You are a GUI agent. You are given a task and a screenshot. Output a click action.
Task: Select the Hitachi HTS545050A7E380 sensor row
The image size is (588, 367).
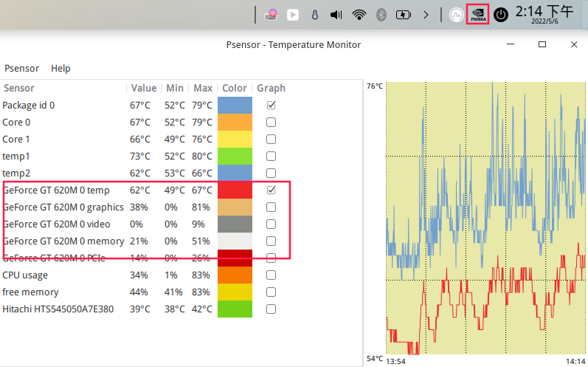pos(58,309)
